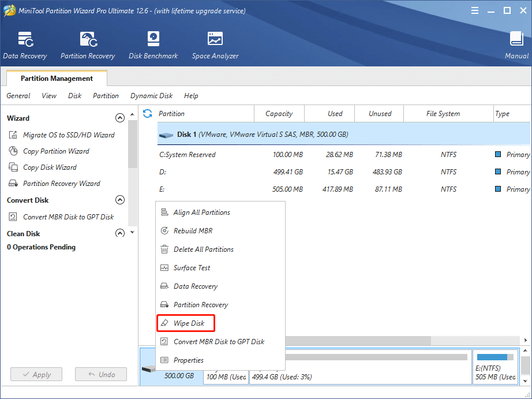Viewport: 532px width, 399px height.
Task: Click the Migrate OS to SSD/HD Wizard icon
Action: (x=13, y=135)
